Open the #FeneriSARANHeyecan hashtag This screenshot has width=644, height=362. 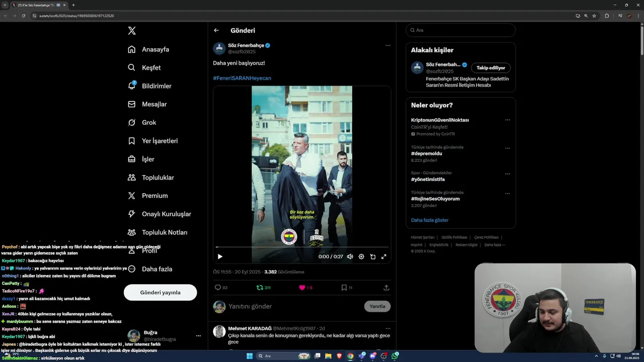click(242, 78)
